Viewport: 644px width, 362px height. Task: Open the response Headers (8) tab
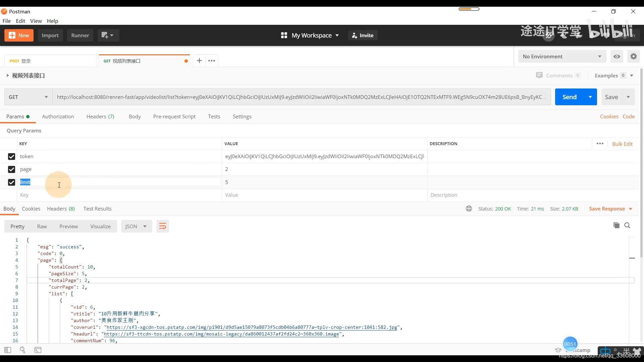tap(61, 208)
